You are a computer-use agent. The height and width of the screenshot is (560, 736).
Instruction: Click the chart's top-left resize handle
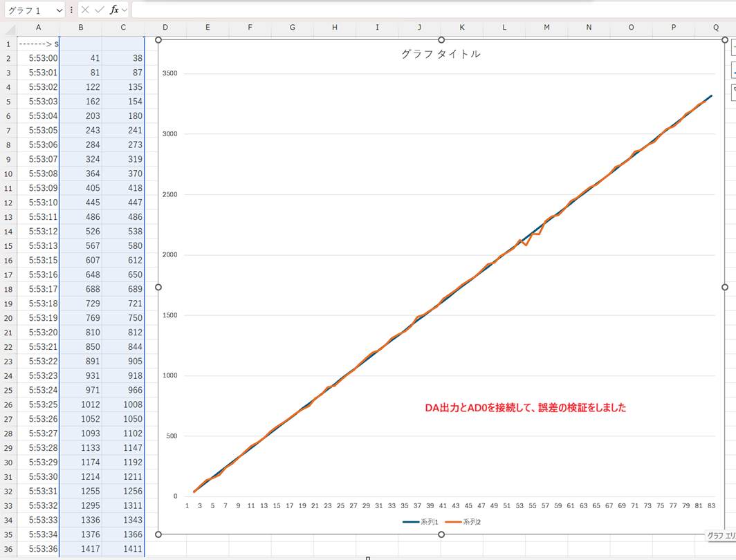point(158,40)
